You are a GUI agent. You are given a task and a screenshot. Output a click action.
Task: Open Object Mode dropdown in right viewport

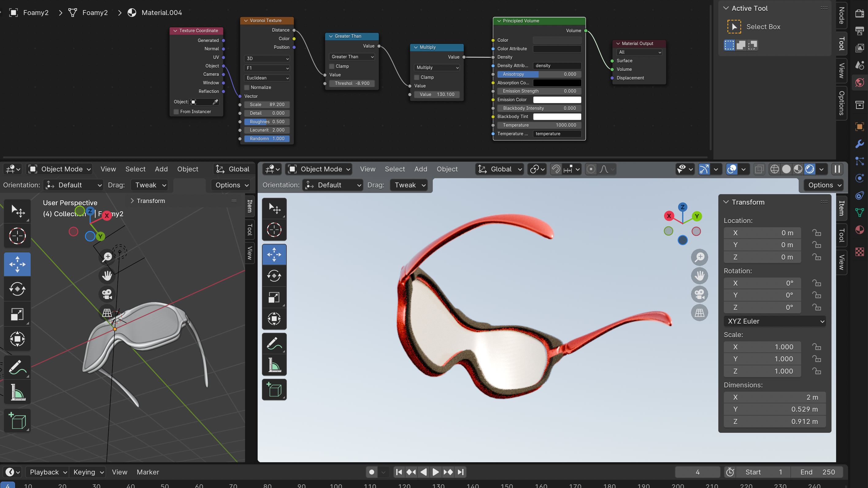[x=319, y=169]
